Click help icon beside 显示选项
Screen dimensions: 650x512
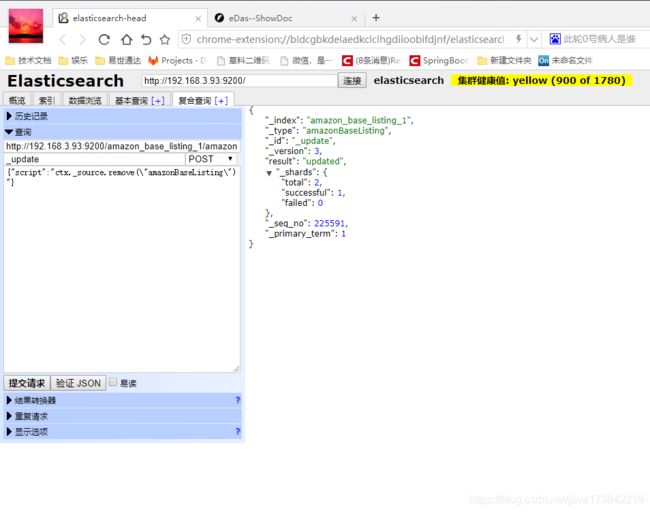[x=237, y=432]
